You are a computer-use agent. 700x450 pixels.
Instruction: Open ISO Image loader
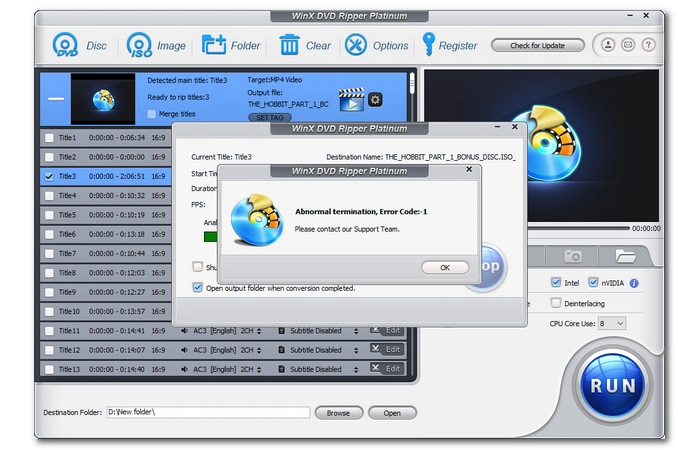point(139,45)
